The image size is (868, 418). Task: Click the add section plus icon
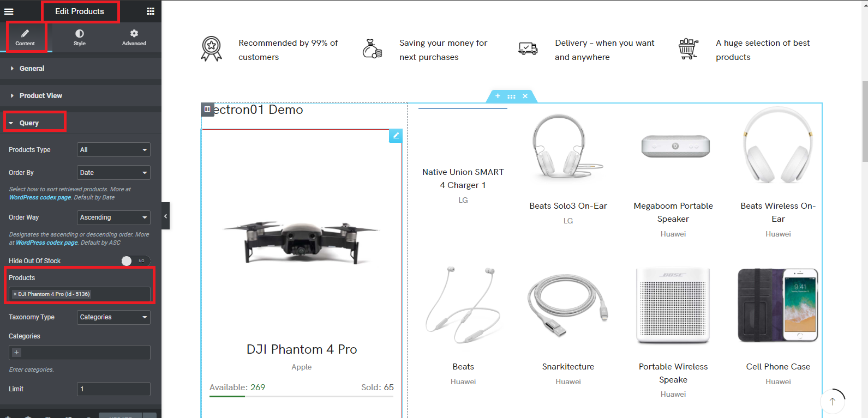pos(498,96)
